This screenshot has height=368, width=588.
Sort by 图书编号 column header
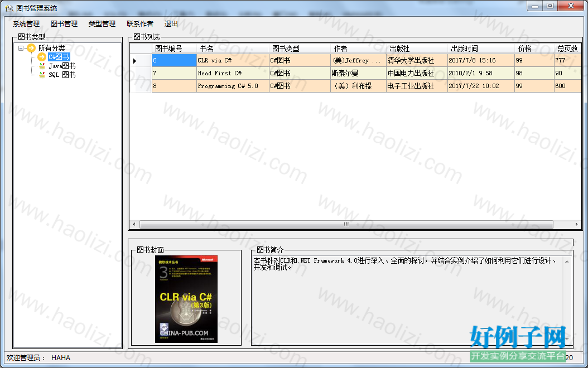click(175, 49)
